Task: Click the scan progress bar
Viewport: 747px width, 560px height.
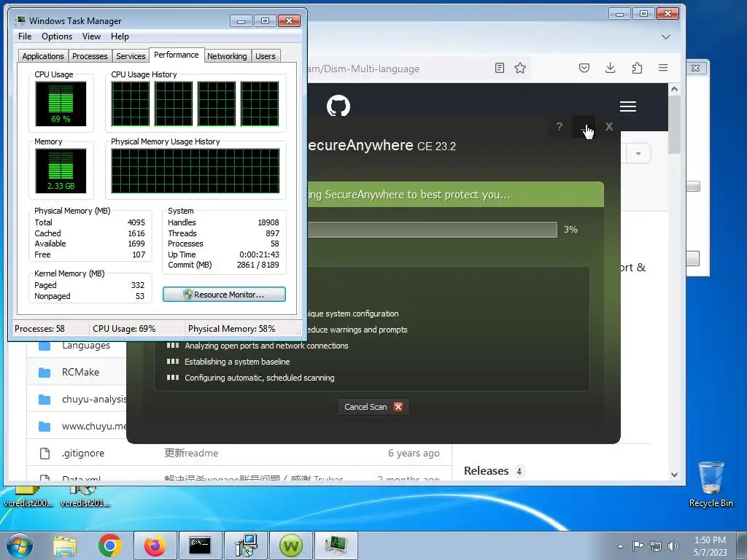Action: tap(432, 230)
